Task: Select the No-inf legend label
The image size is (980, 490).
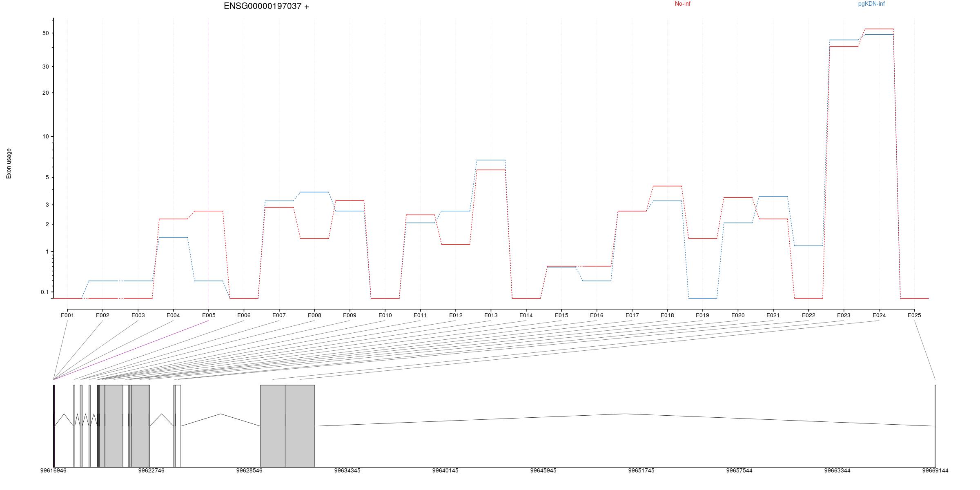Action: (x=682, y=4)
